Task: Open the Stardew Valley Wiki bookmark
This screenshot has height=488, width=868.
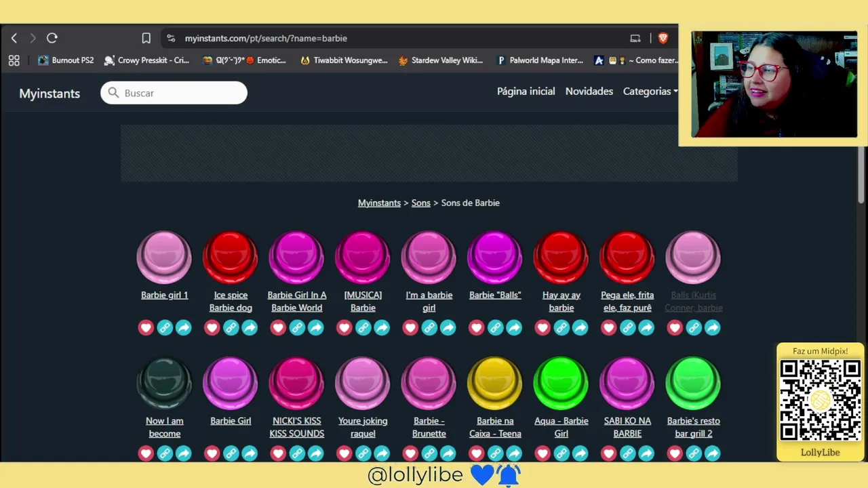Action: [x=441, y=60]
